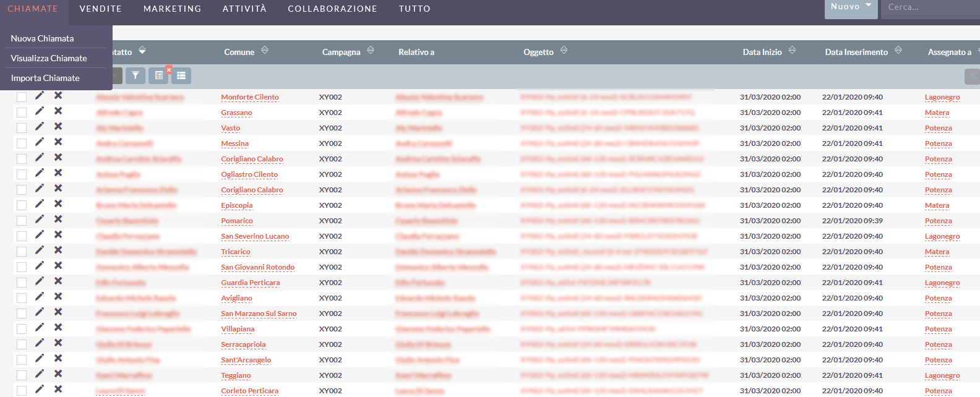Delete the Messina row
This screenshot has width=980, height=397.
click(58, 142)
